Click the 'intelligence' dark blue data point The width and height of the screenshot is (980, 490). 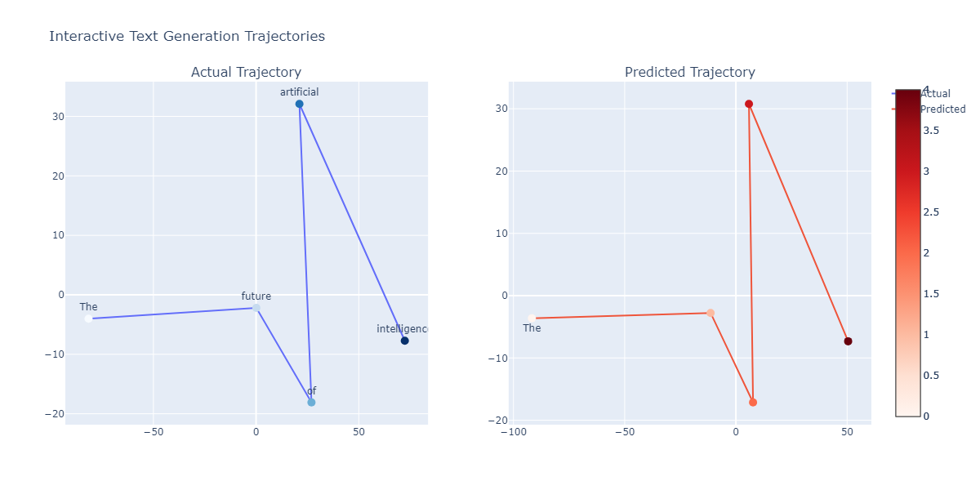click(404, 341)
